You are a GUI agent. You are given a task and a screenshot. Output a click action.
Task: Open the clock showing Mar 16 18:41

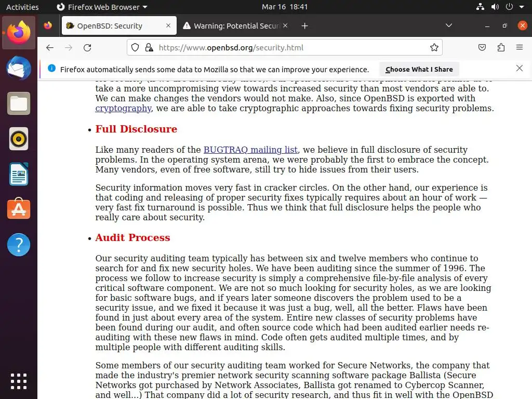285,7
